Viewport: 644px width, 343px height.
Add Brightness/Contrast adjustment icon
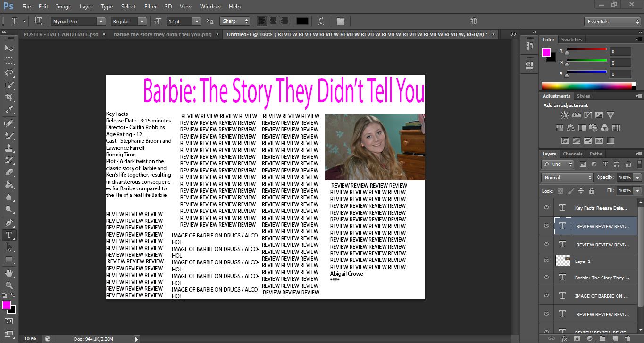pyautogui.click(x=565, y=115)
